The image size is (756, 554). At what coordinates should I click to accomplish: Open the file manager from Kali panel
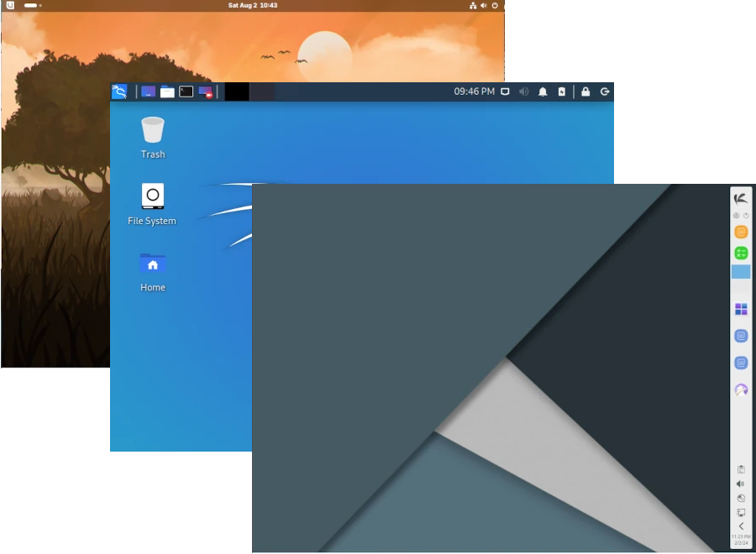pyautogui.click(x=167, y=91)
